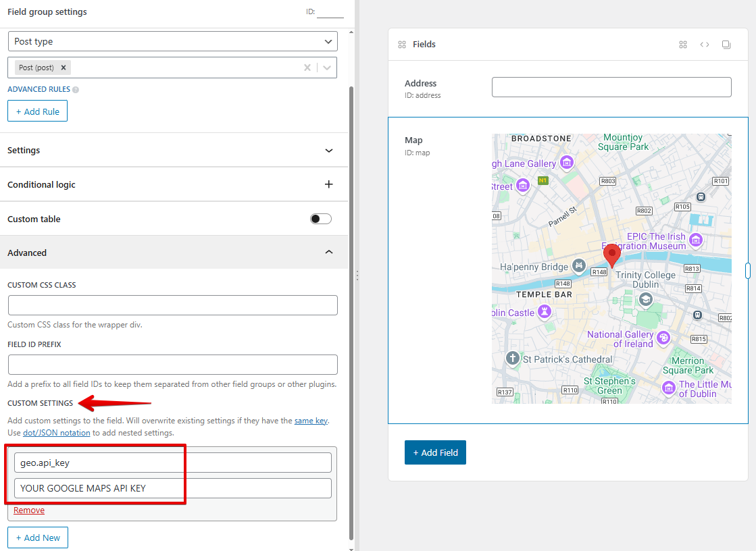Image resolution: width=756 pixels, height=551 pixels.
Task: Click the + Add Field button
Action: 435,452
